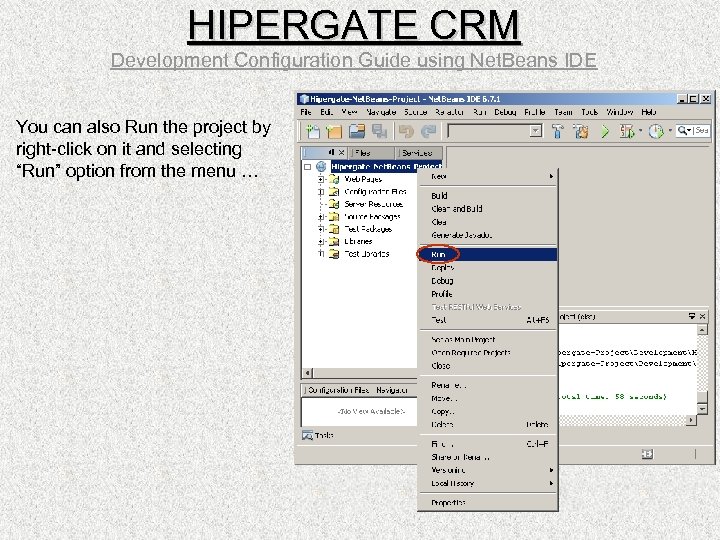Click the Open Project toolbar icon
The image size is (720, 540).
[x=357, y=132]
